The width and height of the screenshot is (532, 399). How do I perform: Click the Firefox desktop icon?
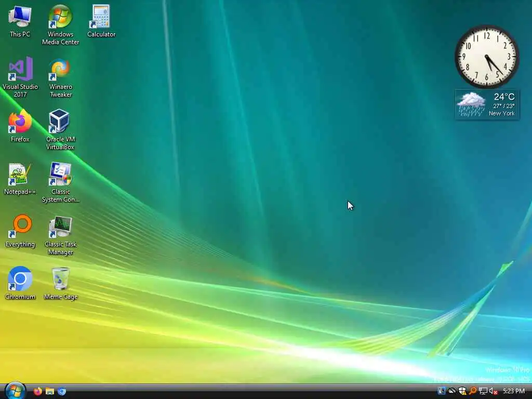coord(20,126)
